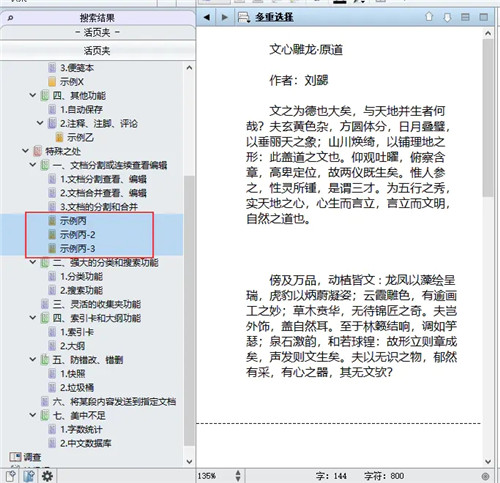This screenshot has width=500, height=483.
Task: Click the heading 文心雕龙·原道 in the editor
Action: [x=306, y=49]
